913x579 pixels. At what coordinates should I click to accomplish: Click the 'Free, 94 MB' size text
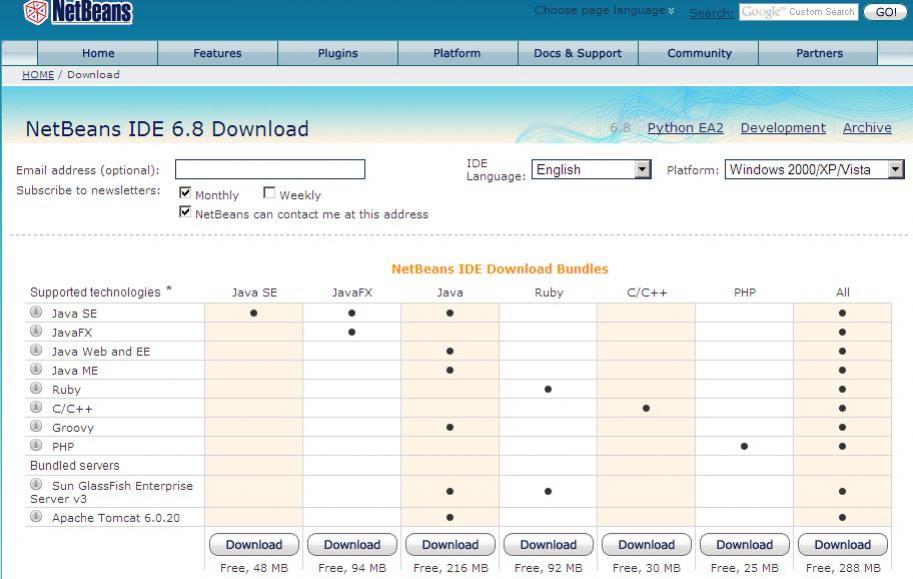352,568
